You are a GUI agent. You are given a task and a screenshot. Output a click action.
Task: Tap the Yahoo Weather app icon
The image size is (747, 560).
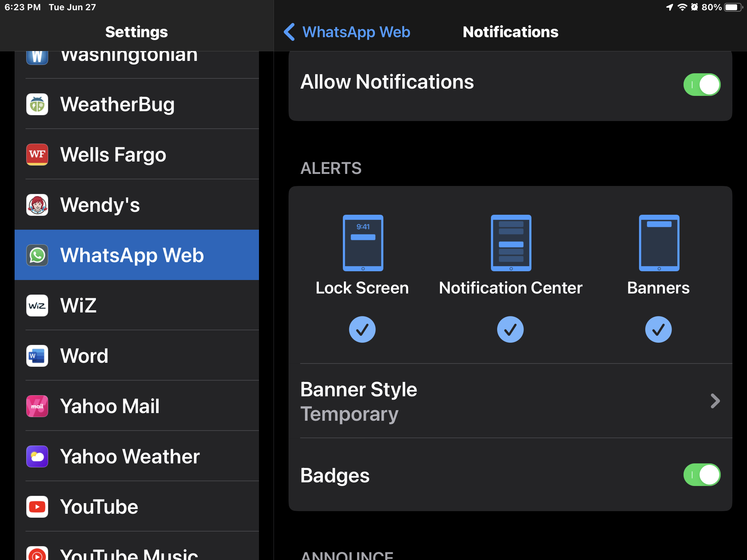click(x=37, y=456)
